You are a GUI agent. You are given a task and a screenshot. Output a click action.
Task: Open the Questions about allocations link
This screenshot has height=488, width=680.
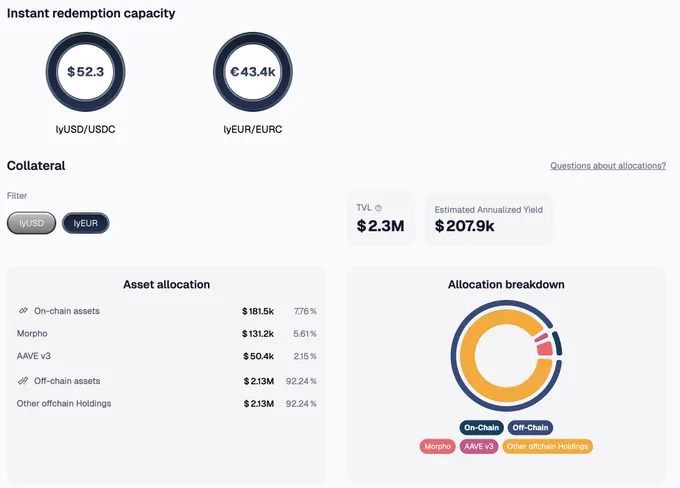pos(608,166)
